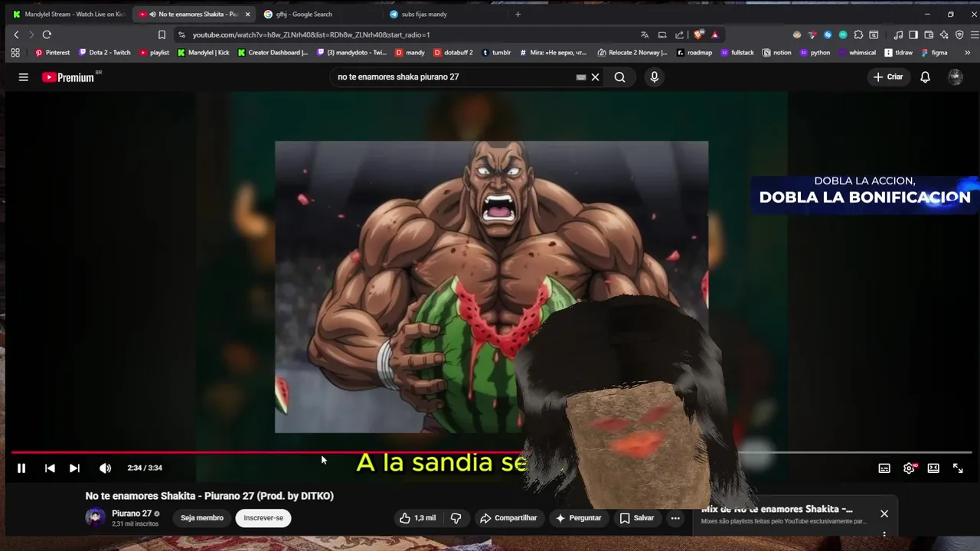Share this page from the address bar
This screenshot has height=551, width=980.
(x=679, y=34)
